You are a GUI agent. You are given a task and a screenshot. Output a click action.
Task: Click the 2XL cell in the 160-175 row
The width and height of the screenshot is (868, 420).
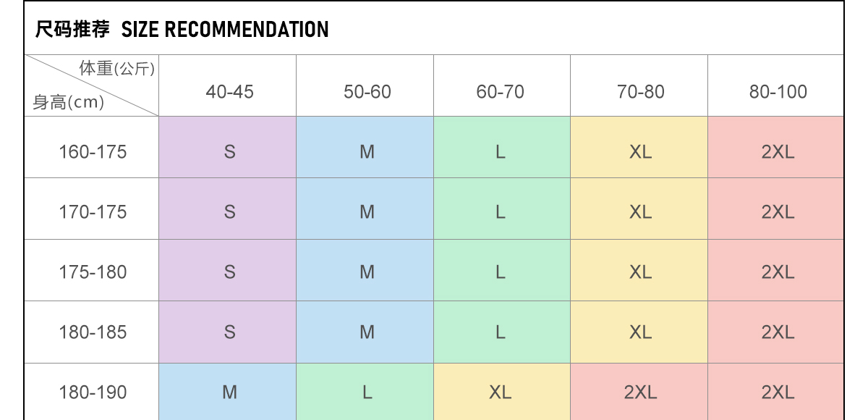tap(778, 152)
